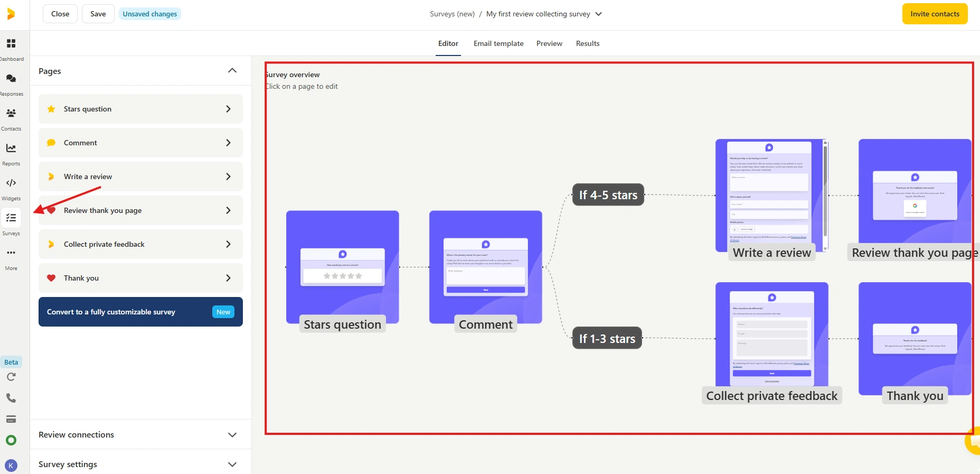980x474 pixels.
Task: Collapse the Pages panel
Action: (x=232, y=71)
